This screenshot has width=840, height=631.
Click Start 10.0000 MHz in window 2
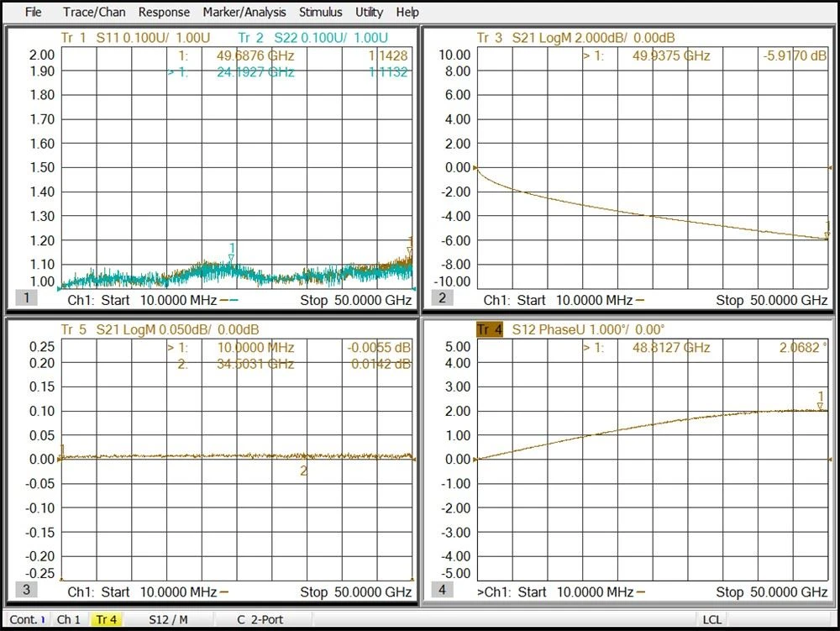pos(575,300)
